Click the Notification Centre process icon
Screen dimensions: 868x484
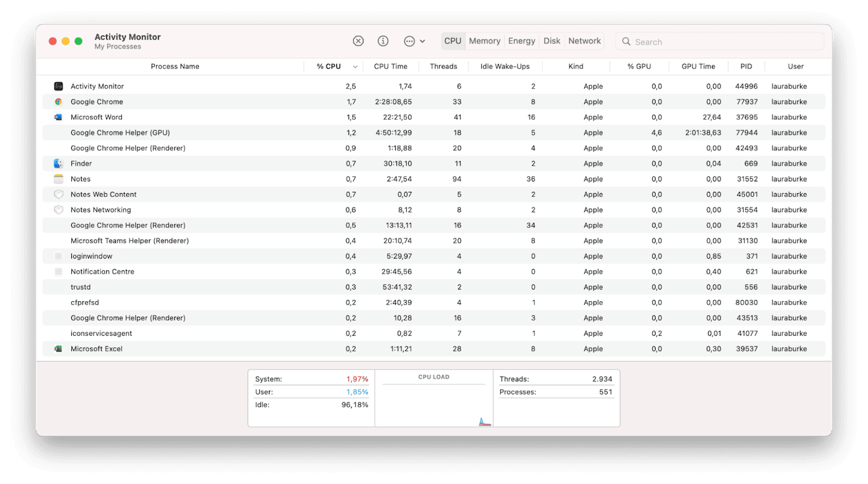coord(58,271)
